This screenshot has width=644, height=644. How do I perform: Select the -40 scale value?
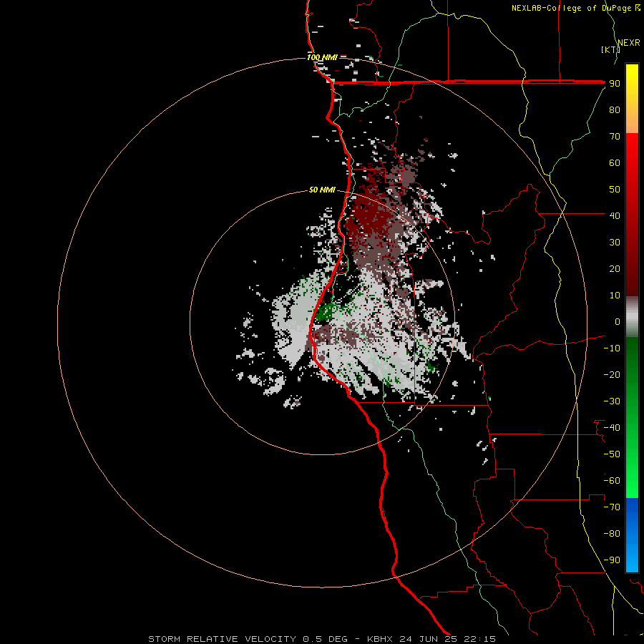point(612,428)
